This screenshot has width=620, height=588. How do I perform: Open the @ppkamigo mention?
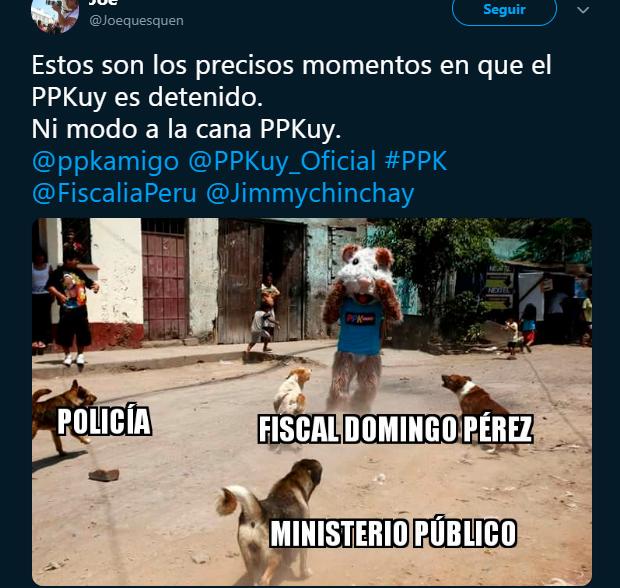coord(106,161)
